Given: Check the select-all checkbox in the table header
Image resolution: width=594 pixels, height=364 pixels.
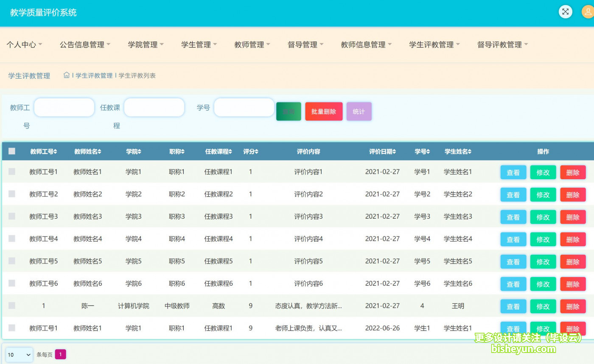Looking at the screenshot, I should pos(12,151).
